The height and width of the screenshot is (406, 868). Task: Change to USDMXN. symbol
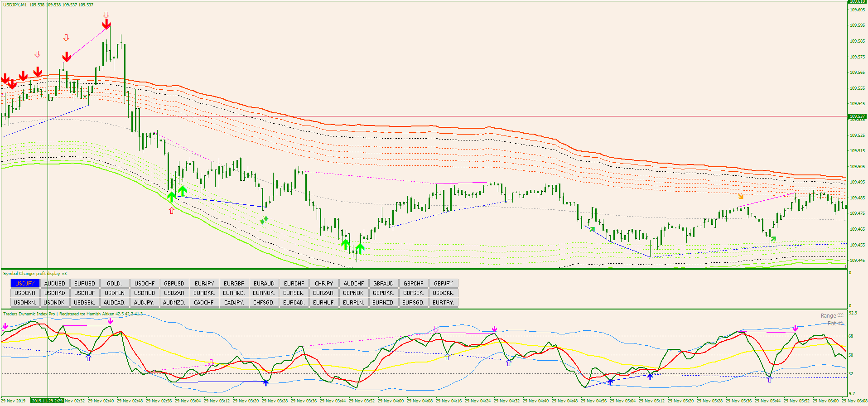(x=25, y=302)
